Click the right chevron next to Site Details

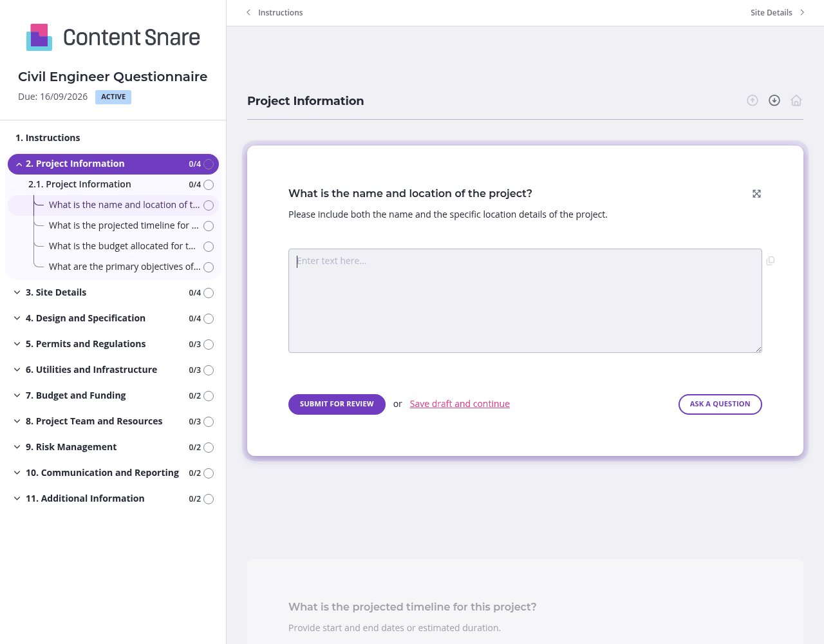[x=802, y=12]
